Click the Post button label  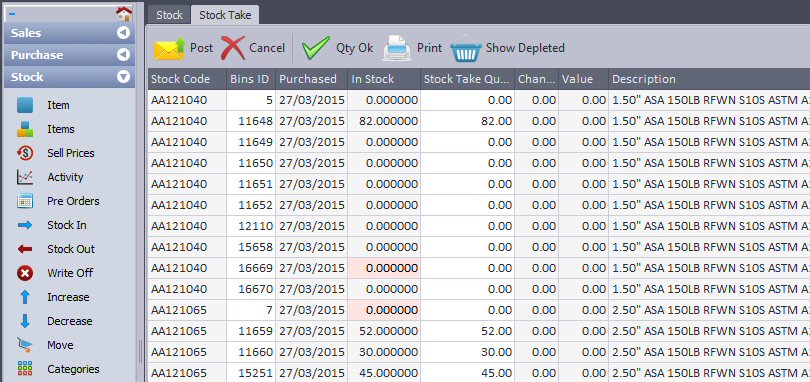[x=201, y=48]
